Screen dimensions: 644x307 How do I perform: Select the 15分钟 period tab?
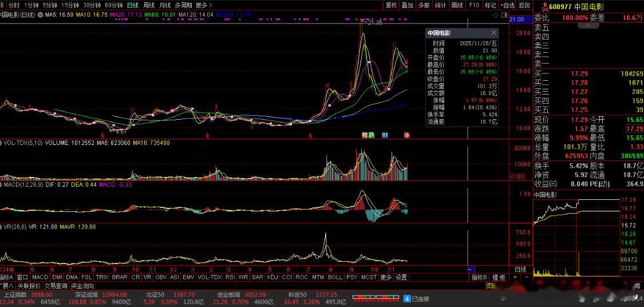(x=70, y=5)
